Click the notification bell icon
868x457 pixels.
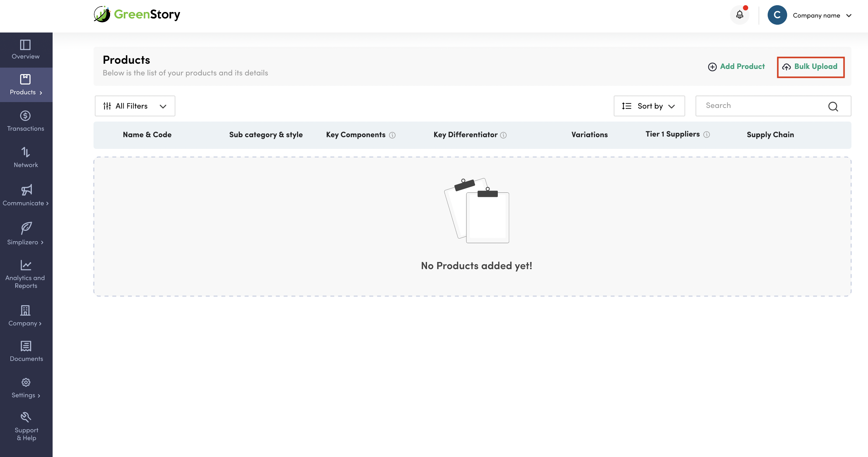tap(739, 15)
